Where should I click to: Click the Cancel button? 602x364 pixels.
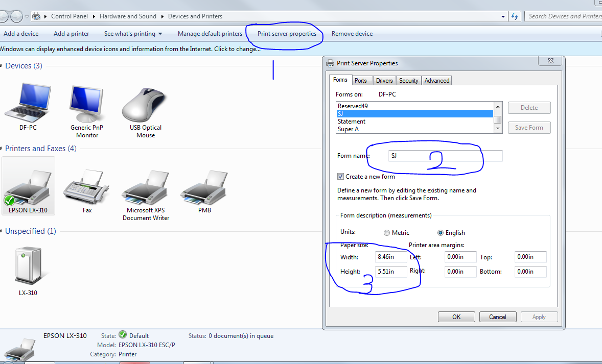coord(497,317)
